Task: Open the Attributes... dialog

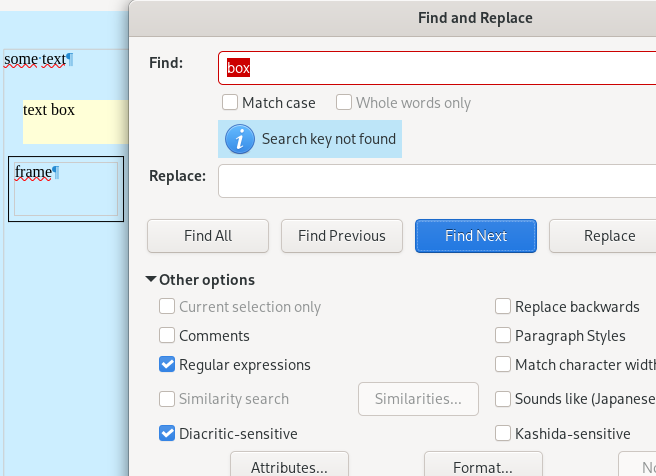Action: tap(289, 466)
